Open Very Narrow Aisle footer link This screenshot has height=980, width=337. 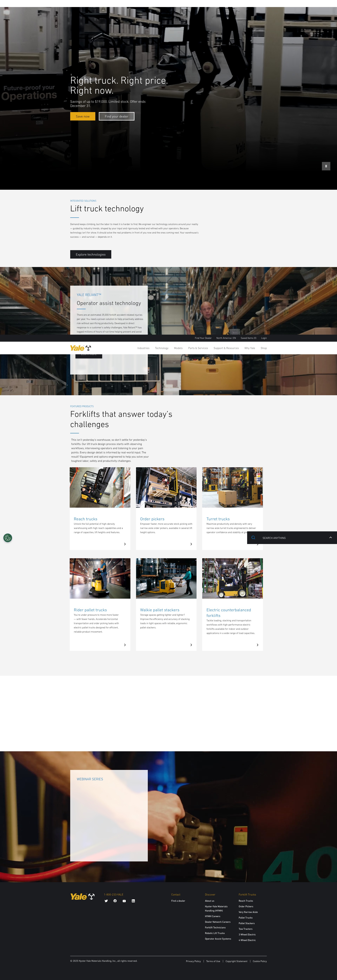click(x=248, y=912)
